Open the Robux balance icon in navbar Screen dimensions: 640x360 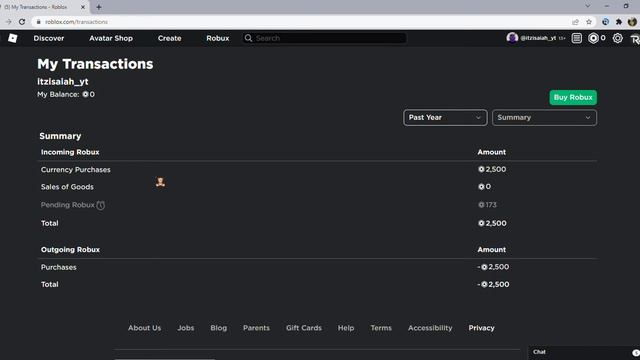click(593, 38)
